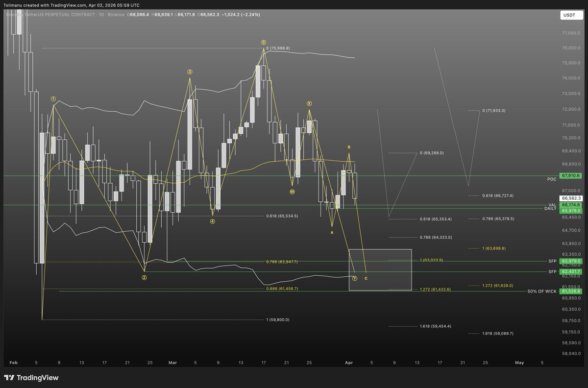Click the TradingView logo
588x388 pixels.
31,378
